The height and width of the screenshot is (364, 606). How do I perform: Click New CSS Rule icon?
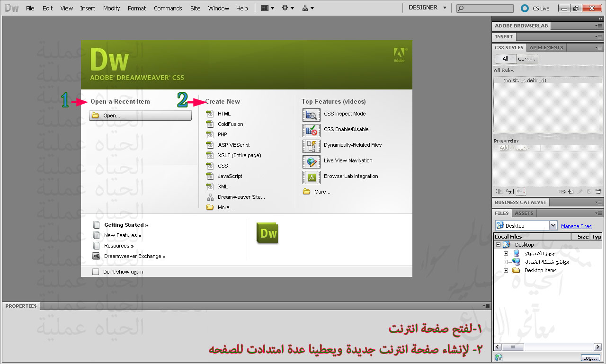(571, 192)
